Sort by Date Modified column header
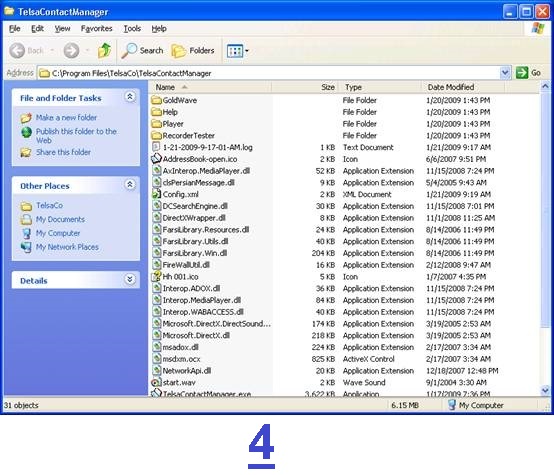Viewport: 554px width, 475px height. pos(463,87)
